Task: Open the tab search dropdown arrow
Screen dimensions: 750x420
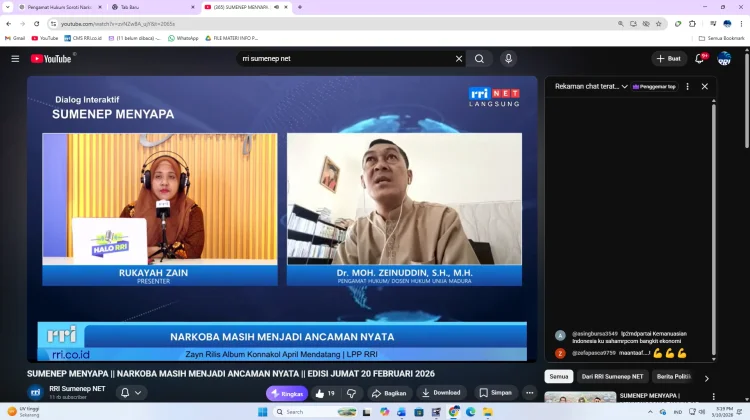Action: pos(8,7)
